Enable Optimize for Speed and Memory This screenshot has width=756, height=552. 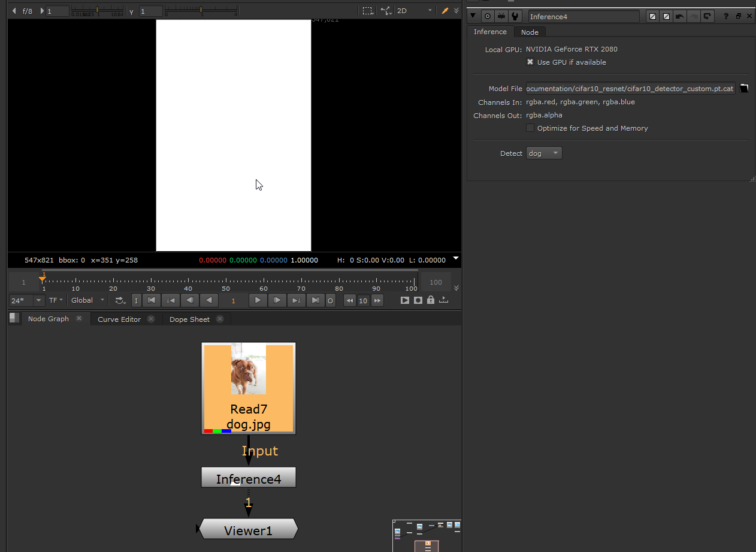coord(530,128)
